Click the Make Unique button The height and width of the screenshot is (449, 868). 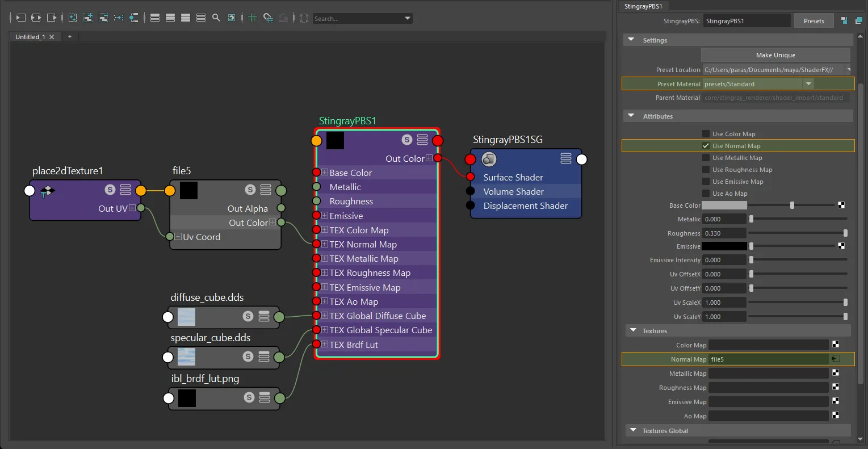pos(775,55)
